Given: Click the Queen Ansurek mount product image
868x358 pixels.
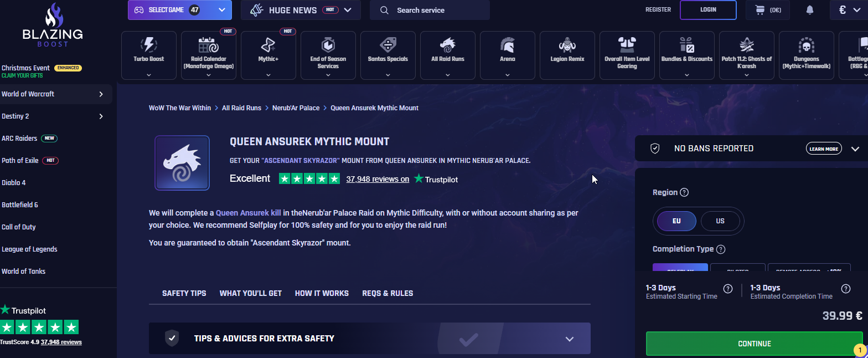Looking at the screenshot, I should tap(182, 163).
